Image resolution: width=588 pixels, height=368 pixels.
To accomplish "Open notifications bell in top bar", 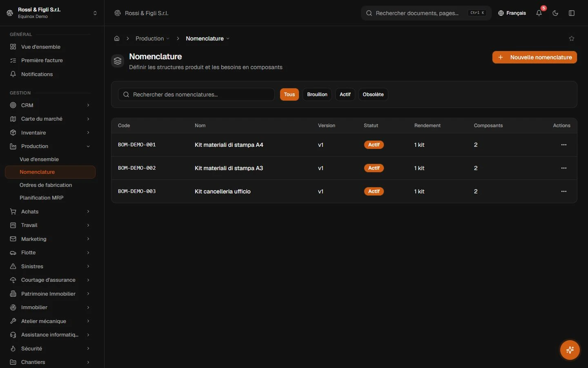I will pyautogui.click(x=539, y=13).
